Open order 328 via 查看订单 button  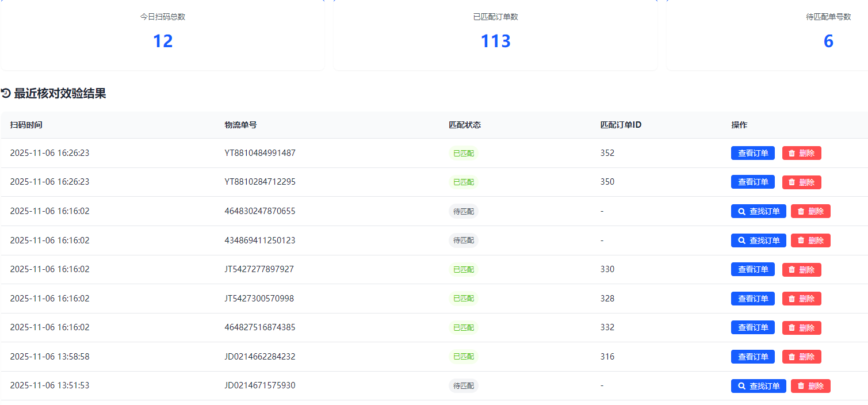click(752, 299)
